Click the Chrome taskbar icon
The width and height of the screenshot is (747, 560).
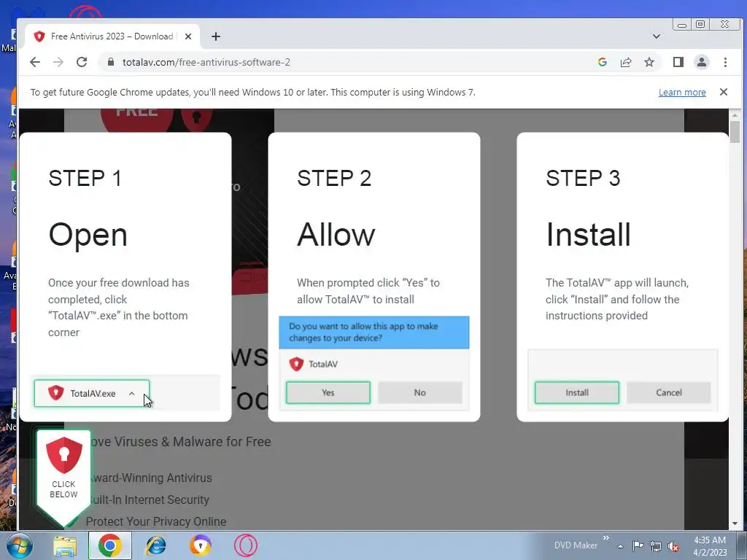coord(109,545)
